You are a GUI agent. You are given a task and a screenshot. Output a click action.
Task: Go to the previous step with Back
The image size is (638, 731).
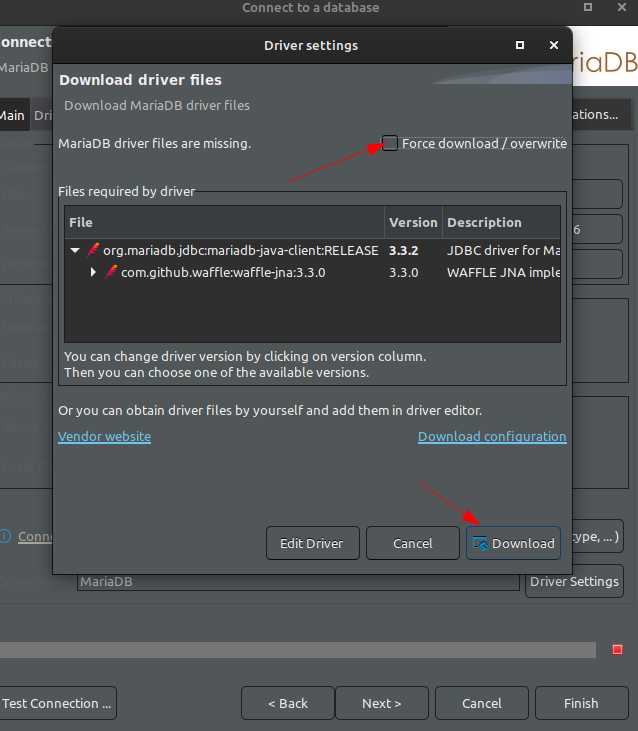point(288,703)
